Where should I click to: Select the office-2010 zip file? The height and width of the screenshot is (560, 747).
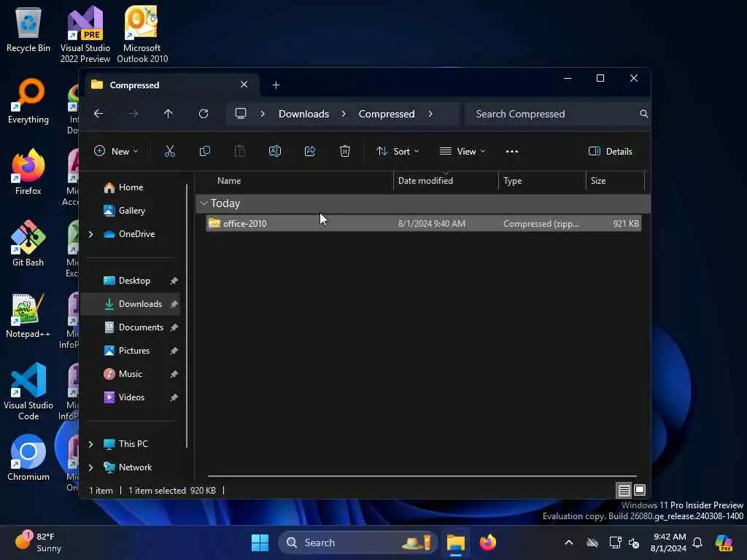tap(424, 223)
